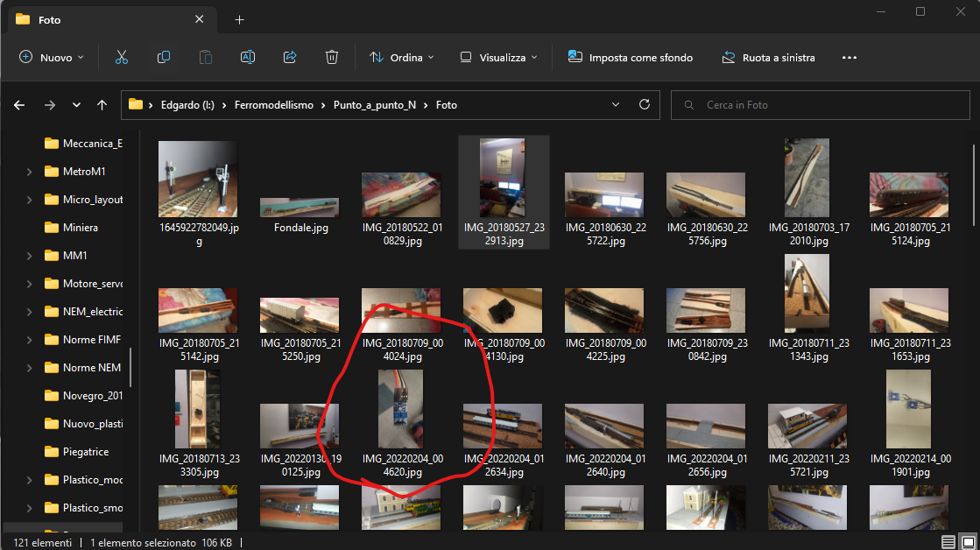Click the Cut scissors icon
This screenshot has height=550, width=980.
[x=122, y=58]
